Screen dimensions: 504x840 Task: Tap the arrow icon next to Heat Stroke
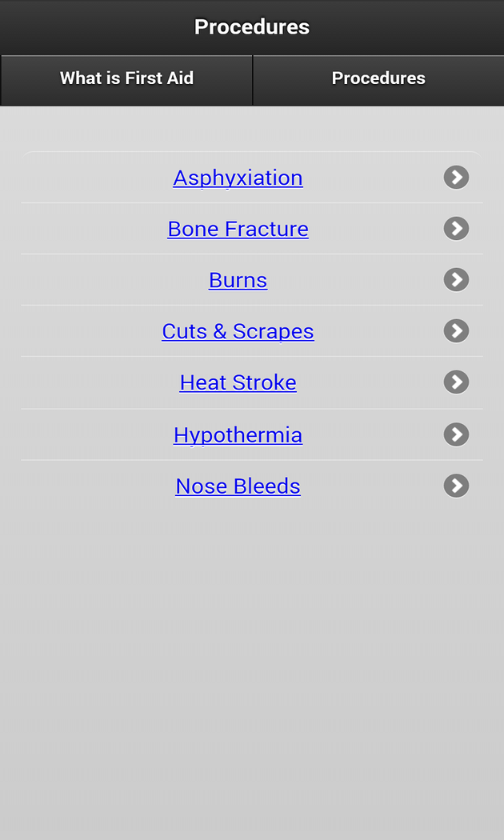pyautogui.click(x=456, y=382)
